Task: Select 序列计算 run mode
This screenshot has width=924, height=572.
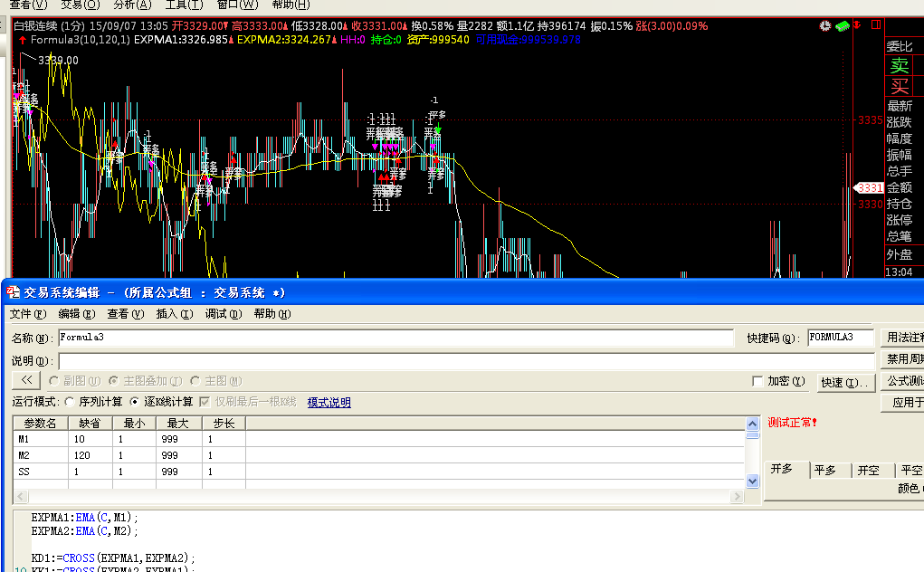Action: pyautogui.click(x=70, y=402)
